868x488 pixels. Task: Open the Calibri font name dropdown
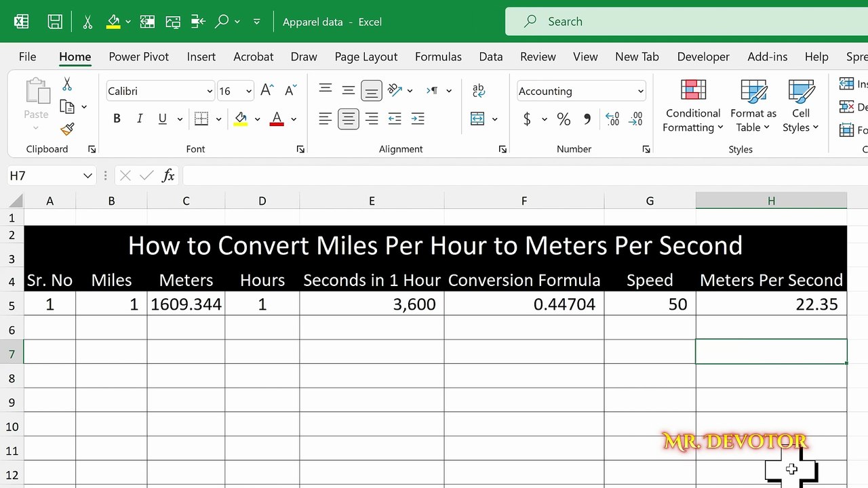210,91
